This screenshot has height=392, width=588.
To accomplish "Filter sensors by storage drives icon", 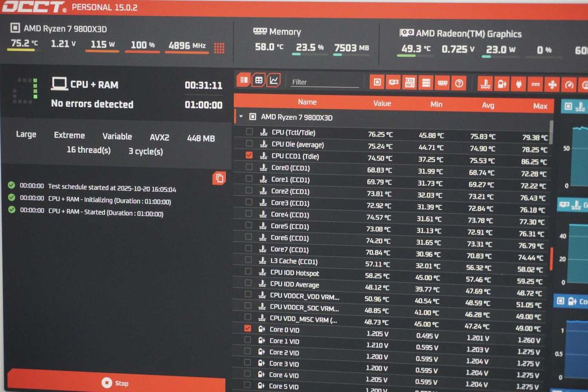I will pyautogui.click(x=426, y=83).
